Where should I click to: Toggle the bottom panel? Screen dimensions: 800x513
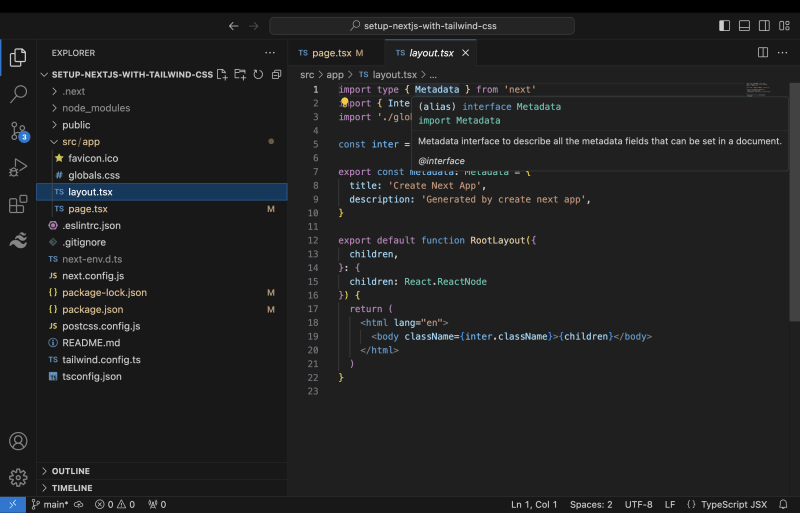(x=744, y=26)
